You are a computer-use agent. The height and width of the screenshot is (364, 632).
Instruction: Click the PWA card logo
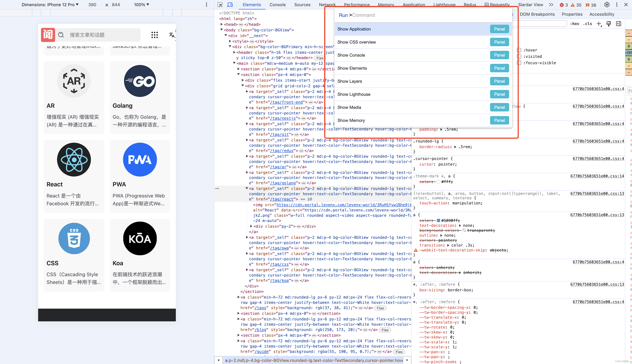[140, 159]
